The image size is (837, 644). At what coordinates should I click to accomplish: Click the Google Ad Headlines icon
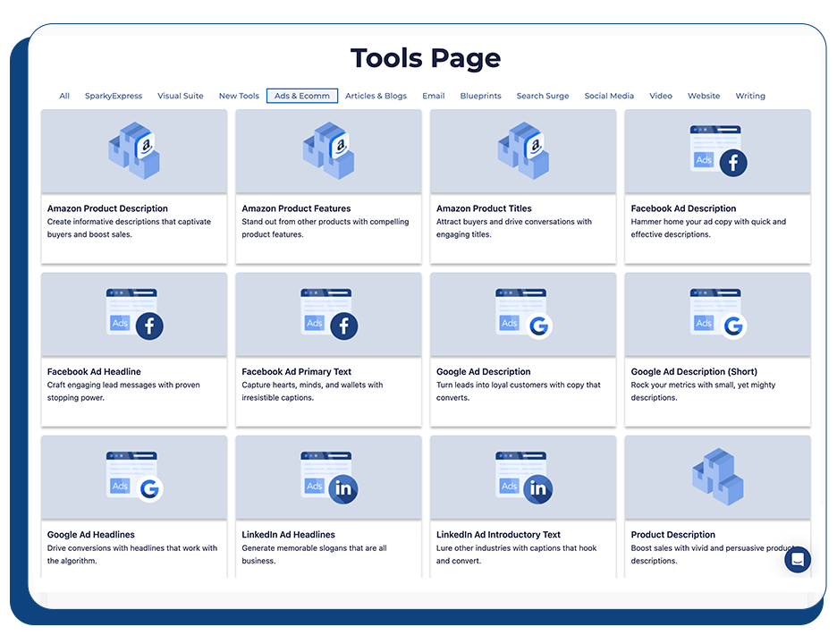click(x=133, y=477)
